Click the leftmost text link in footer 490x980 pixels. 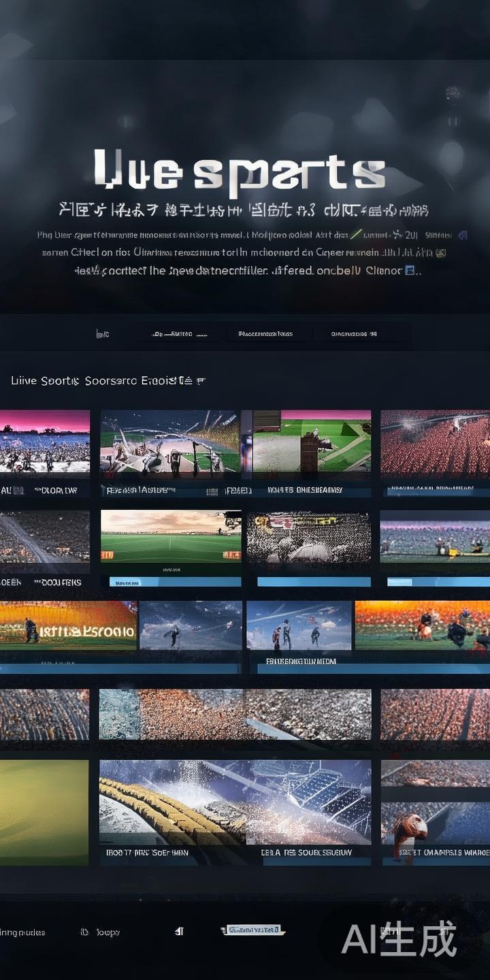coord(22,932)
